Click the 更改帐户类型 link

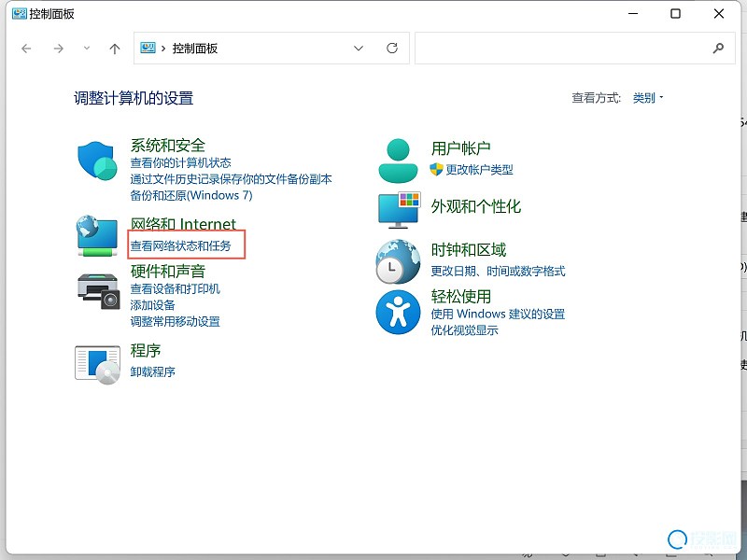tap(479, 170)
